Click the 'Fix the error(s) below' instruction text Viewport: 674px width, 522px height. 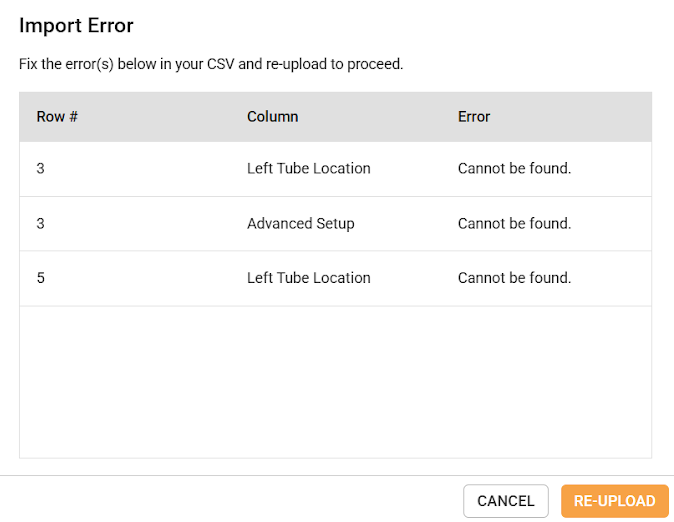click(x=211, y=64)
